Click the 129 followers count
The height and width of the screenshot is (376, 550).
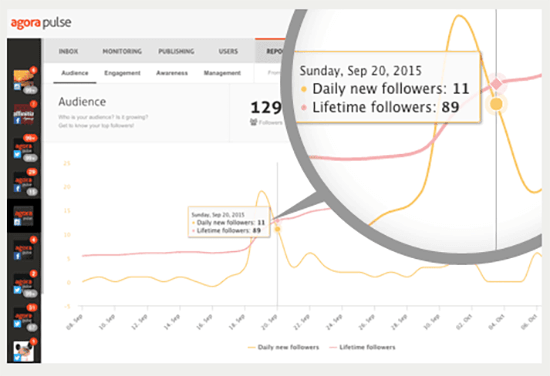coord(266,108)
